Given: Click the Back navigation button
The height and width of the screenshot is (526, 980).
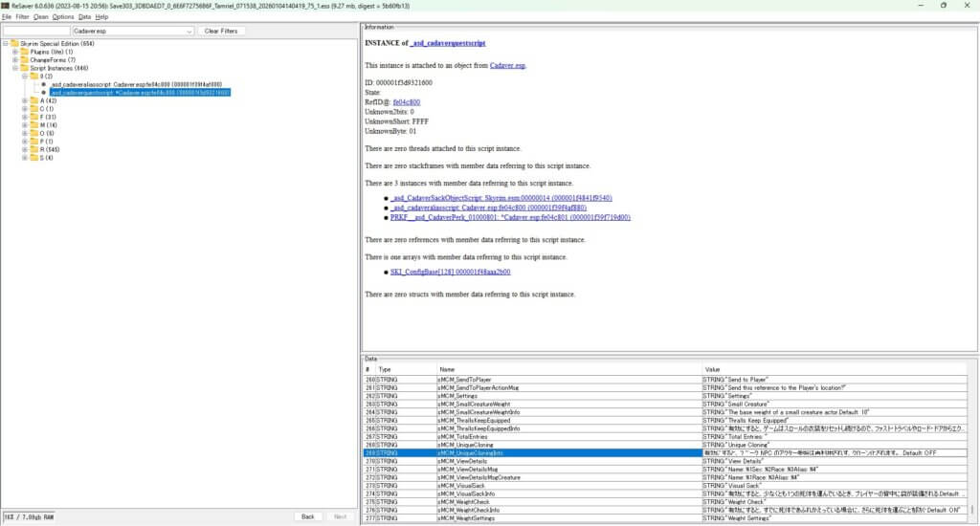Looking at the screenshot, I should click(307, 516).
